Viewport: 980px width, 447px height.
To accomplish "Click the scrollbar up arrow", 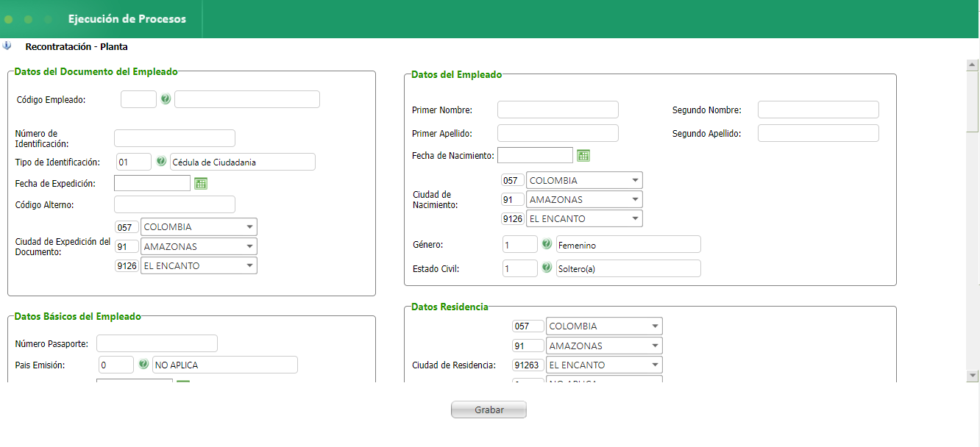I will point(973,65).
